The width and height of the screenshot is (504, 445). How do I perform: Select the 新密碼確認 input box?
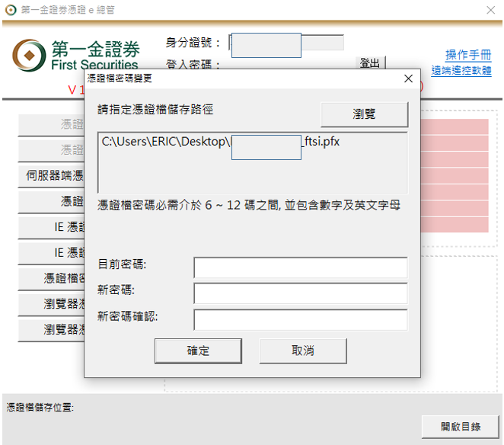click(300, 319)
